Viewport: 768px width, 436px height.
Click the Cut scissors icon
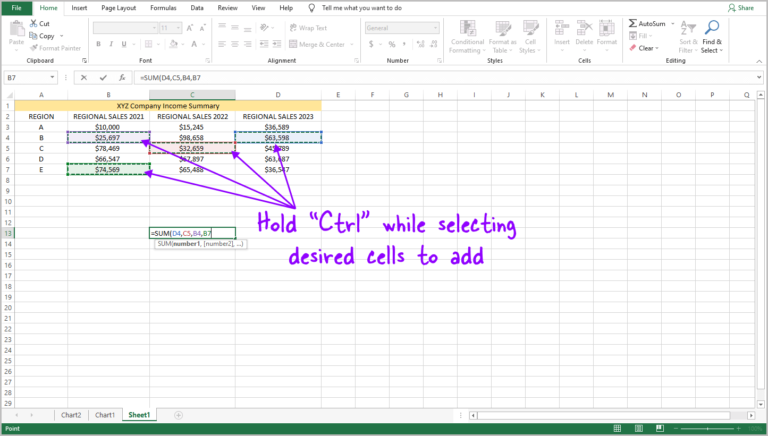[x=33, y=24]
